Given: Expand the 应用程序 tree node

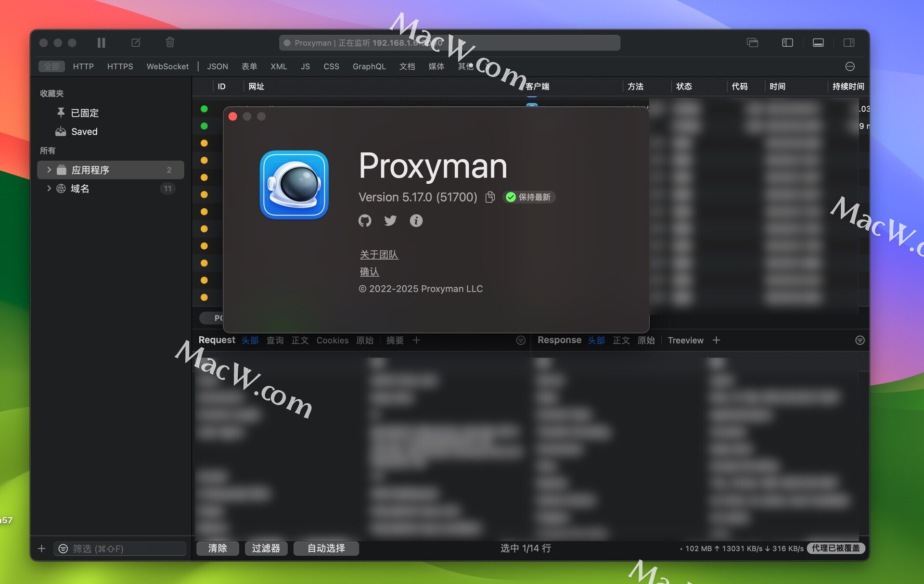Looking at the screenshot, I should pos(49,170).
